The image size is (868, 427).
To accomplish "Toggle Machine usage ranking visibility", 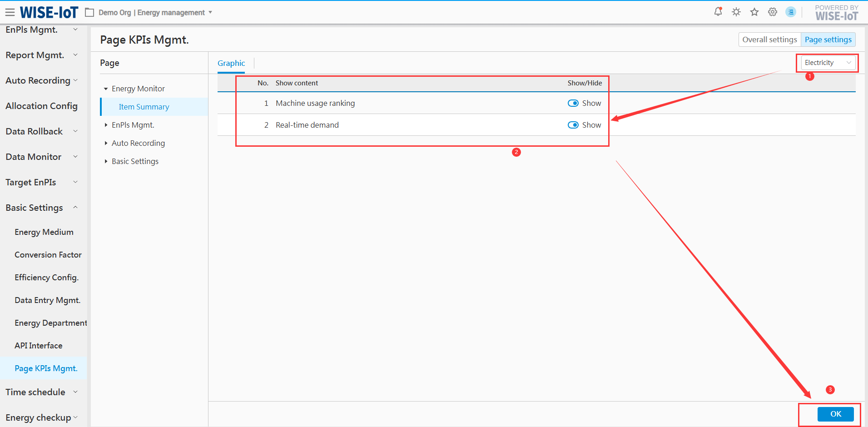I will [x=573, y=103].
